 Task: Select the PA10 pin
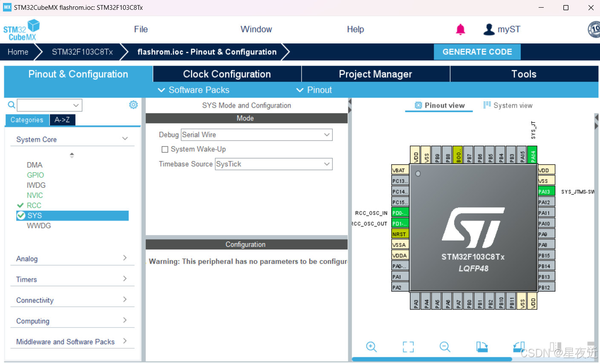546,224
